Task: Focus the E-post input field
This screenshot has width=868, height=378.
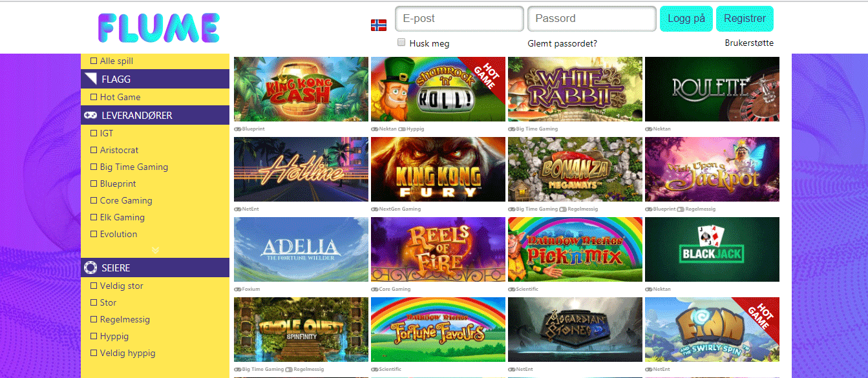Action: tap(460, 19)
